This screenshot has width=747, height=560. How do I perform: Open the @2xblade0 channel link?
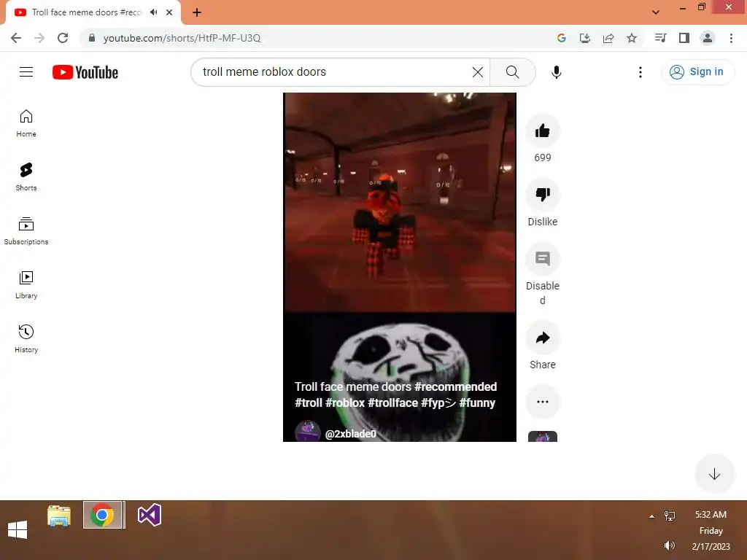tap(351, 434)
